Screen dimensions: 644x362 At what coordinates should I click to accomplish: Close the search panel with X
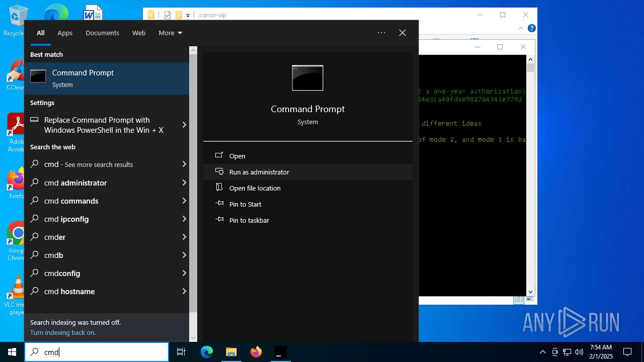(x=403, y=33)
